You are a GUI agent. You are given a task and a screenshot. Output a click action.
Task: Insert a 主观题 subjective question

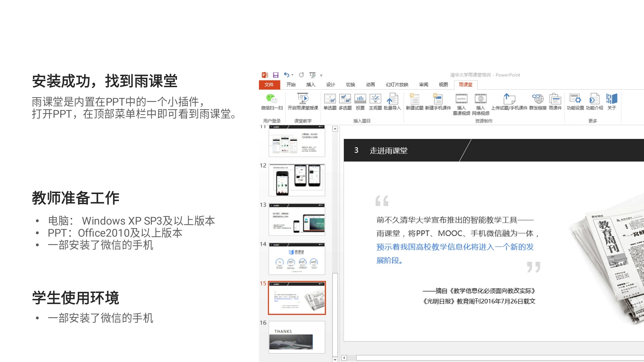[375, 102]
